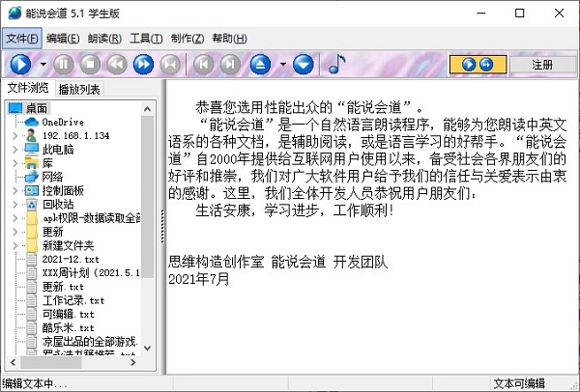Click the file tree vertical scrollbar thumb
This screenshot has height=392, width=580.
pyautogui.click(x=147, y=197)
